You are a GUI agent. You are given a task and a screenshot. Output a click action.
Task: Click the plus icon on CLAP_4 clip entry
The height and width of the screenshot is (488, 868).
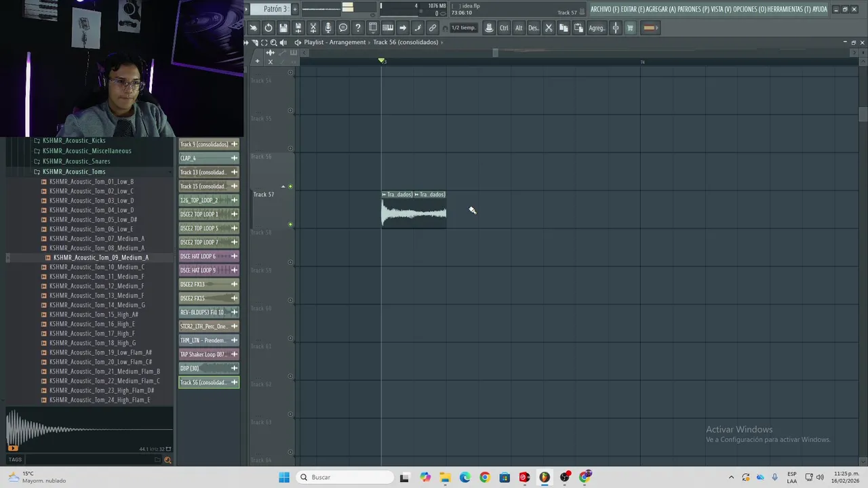pos(234,158)
